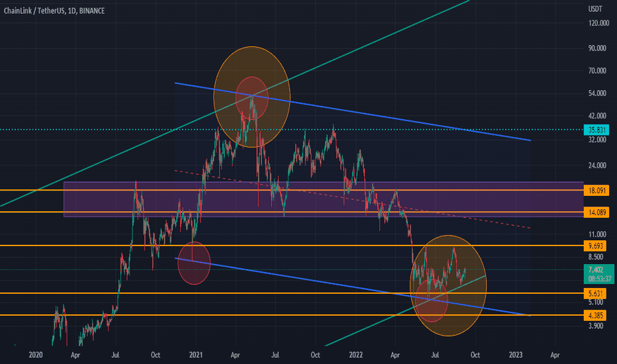Click the 3.900 price axis value
Image resolution: width=617 pixels, height=364 pixels.
[595, 326]
